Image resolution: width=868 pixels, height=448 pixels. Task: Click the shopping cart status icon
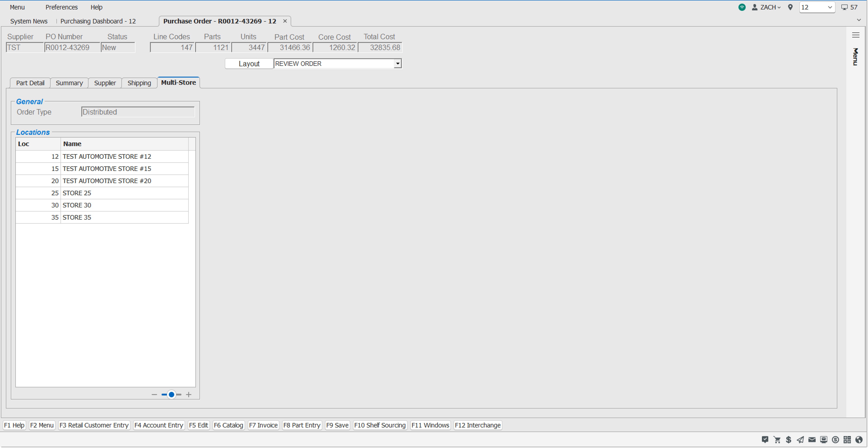(x=777, y=440)
